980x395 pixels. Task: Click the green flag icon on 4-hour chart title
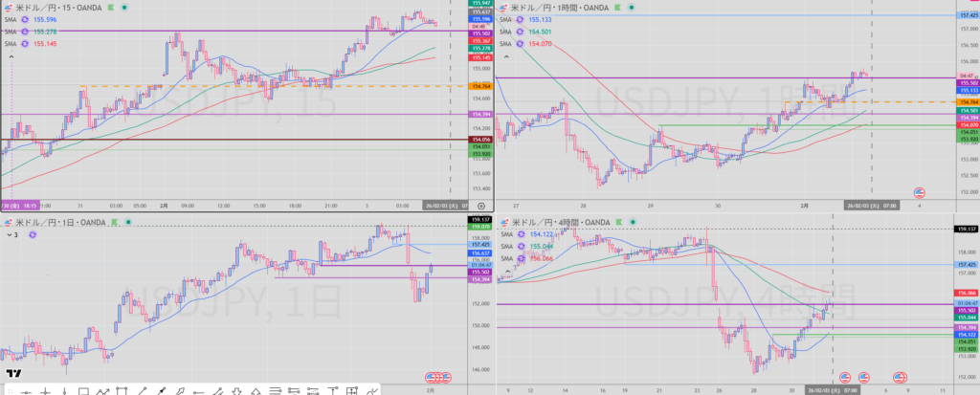pyautogui.click(x=620, y=222)
